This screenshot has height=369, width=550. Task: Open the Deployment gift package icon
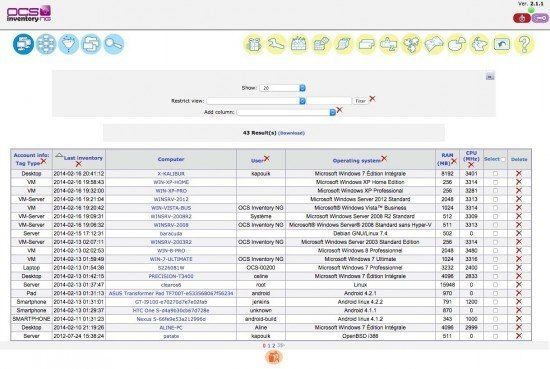253,44
